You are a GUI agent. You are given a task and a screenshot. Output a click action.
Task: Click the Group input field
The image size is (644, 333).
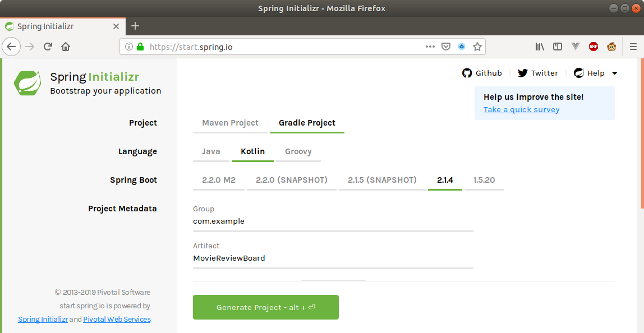(x=333, y=221)
